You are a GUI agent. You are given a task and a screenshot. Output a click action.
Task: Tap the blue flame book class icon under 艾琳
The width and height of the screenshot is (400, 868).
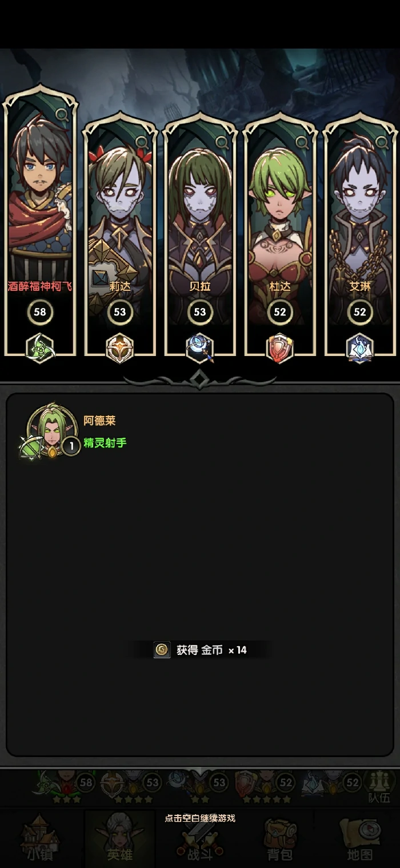360,347
